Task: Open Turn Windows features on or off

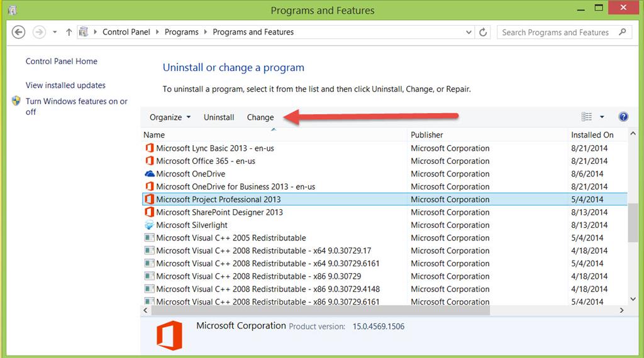Action: [x=76, y=106]
